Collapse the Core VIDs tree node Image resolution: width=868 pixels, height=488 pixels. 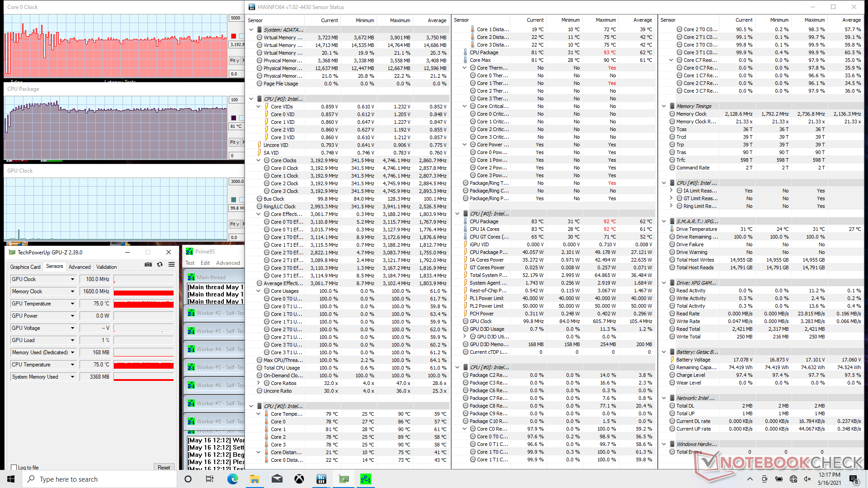pyautogui.click(x=259, y=107)
